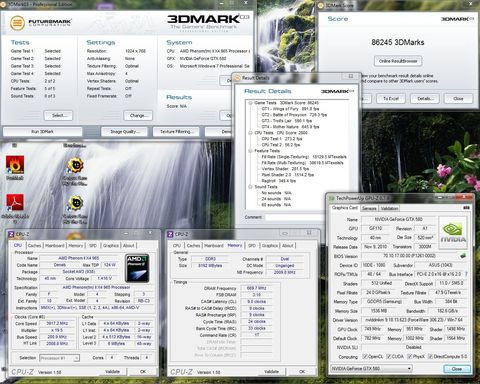The image size is (480, 384).
Task: Collapse the Feature Tests tree node
Action: 250,151
